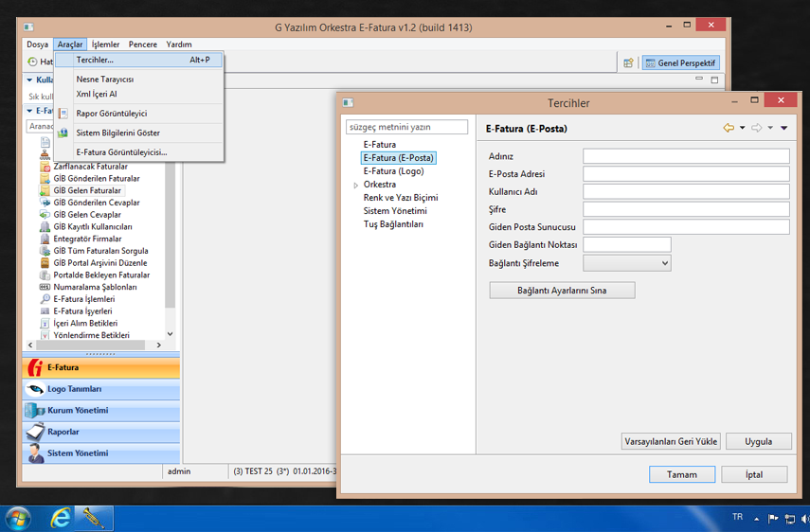Open the Kurum Yönetimi navigation section
The height and width of the screenshot is (532, 810).
101,411
